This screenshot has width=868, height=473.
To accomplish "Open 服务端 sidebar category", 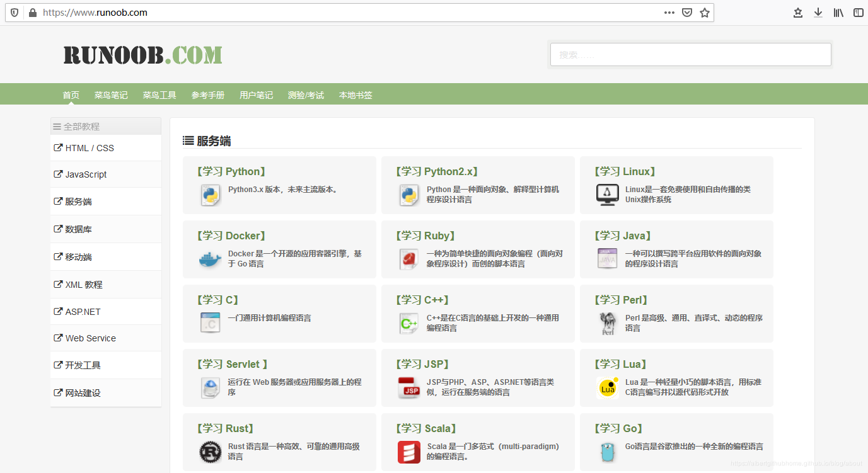I will (106, 202).
